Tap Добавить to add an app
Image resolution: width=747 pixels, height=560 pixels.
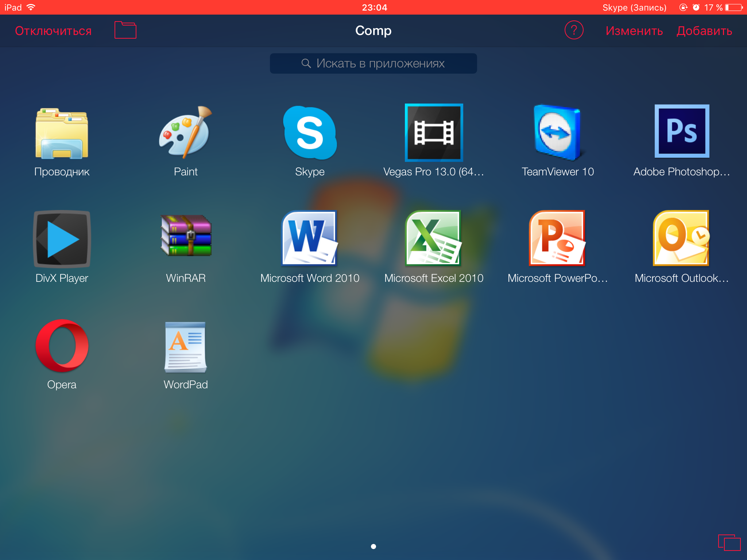[704, 31]
